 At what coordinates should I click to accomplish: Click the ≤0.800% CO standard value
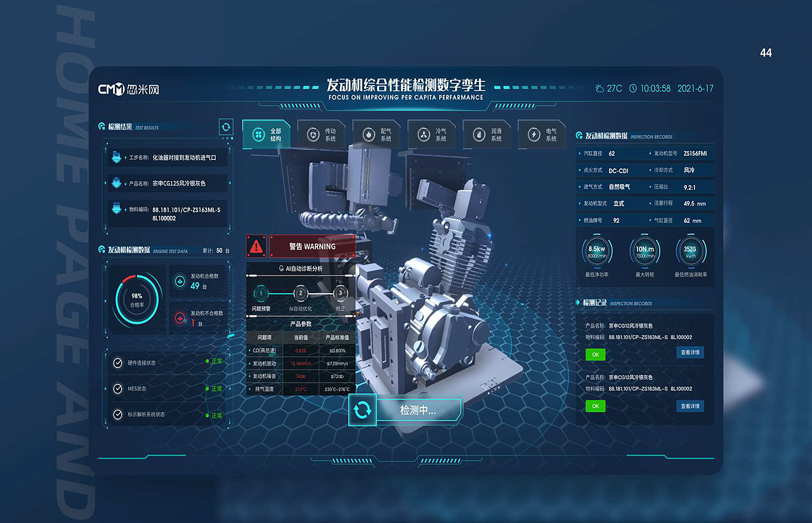(x=337, y=350)
